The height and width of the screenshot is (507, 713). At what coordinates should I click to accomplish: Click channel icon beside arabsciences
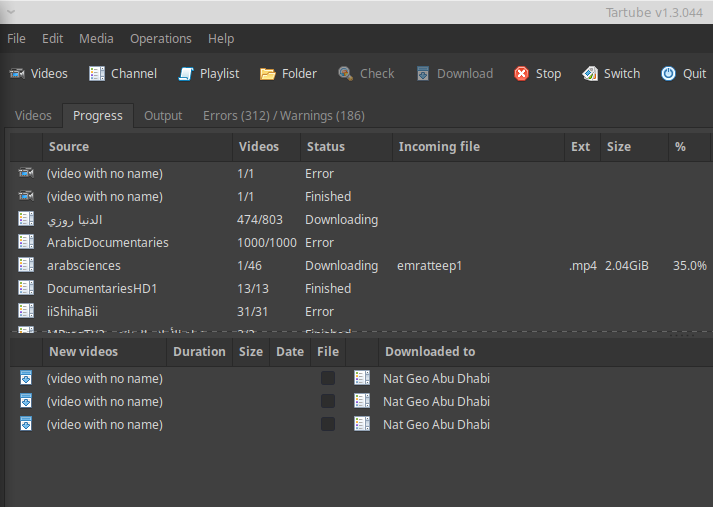(x=26, y=265)
